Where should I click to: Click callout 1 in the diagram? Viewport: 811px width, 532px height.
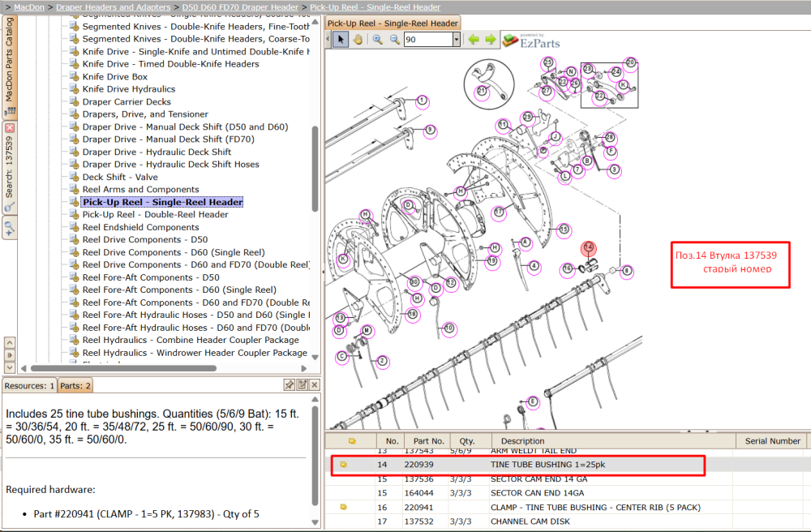coord(422,101)
